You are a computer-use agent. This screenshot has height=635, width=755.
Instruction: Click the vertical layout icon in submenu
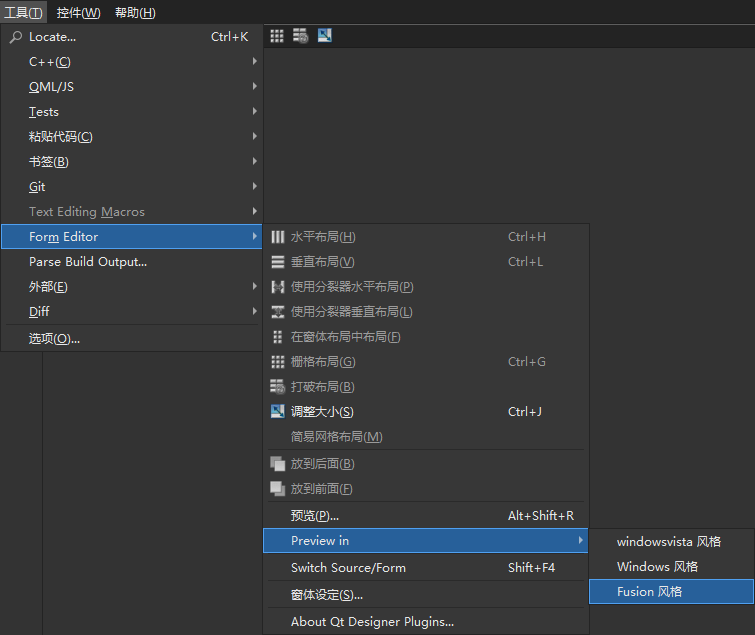(278, 262)
